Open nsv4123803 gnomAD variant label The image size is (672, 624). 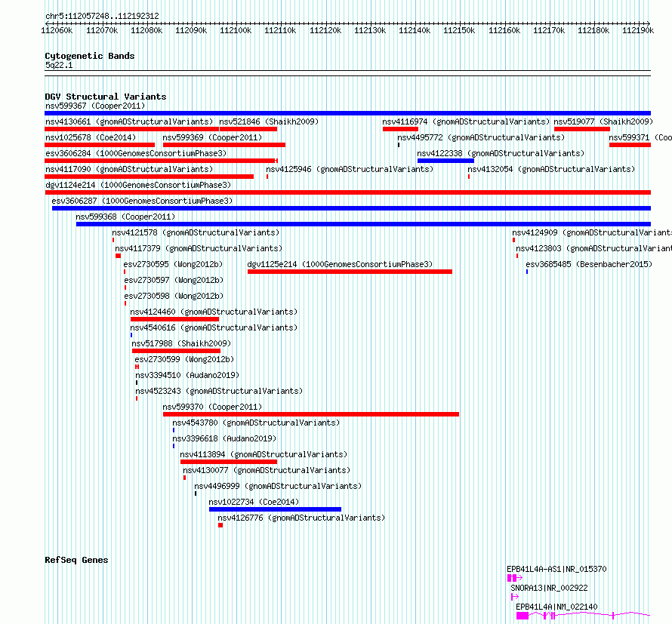click(594, 248)
